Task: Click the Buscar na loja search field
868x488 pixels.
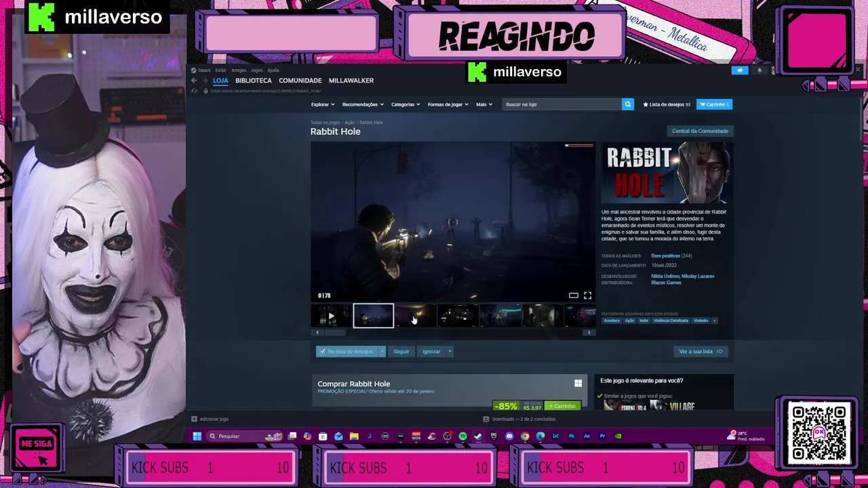Action: pos(562,104)
